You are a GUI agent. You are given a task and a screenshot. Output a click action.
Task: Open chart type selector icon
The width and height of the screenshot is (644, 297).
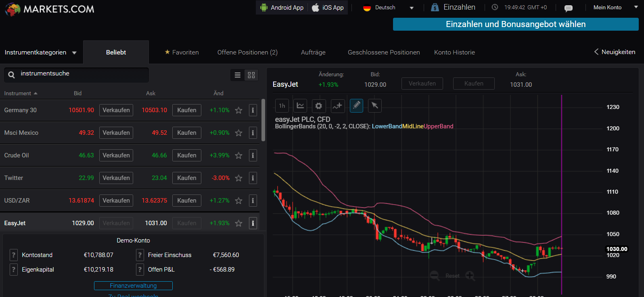[x=300, y=106]
